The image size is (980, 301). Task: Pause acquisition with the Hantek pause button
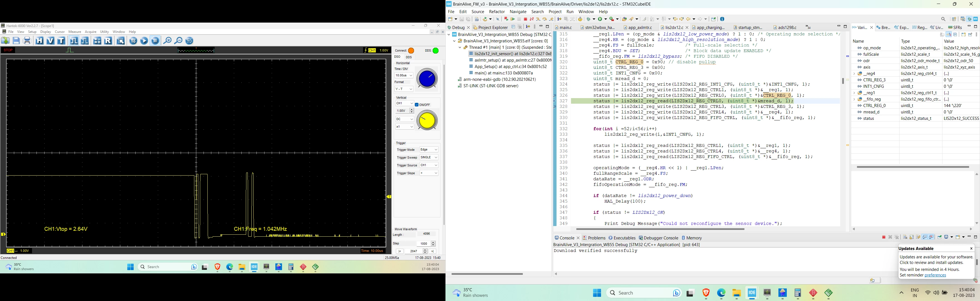[155, 40]
